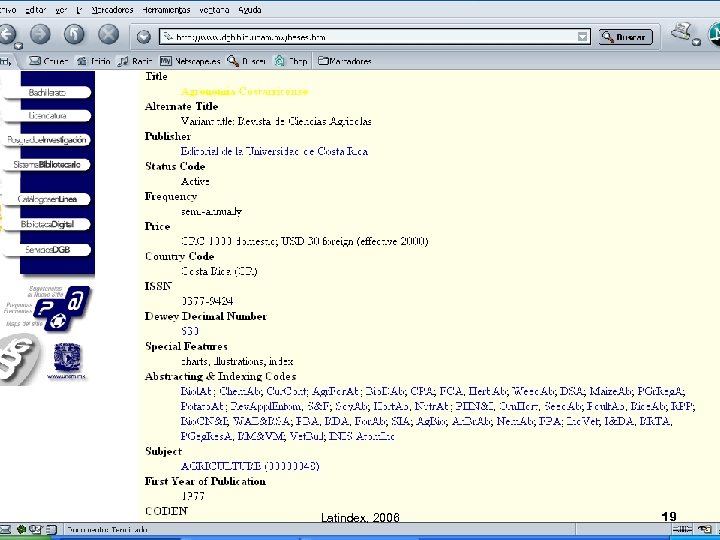Screen dimensions: 720x540
Task: Click the Licenciatura sidebar button
Action: [x=47, y=116]
